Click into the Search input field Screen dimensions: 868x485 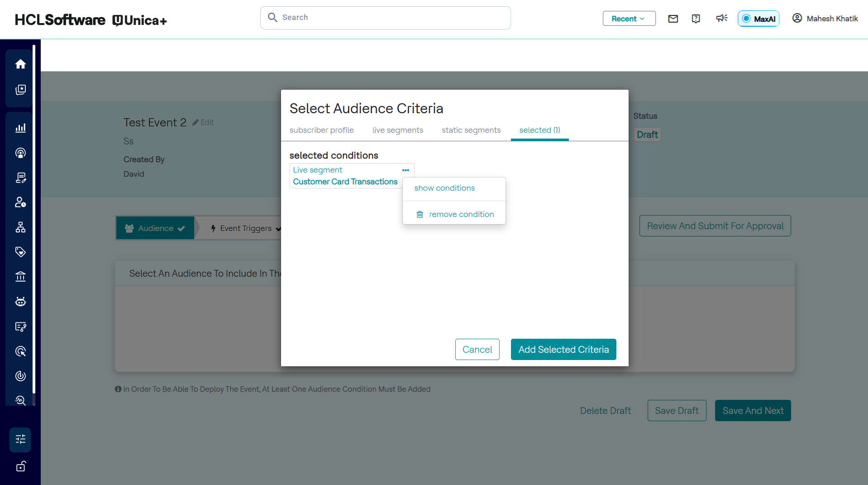(x=385, y=18)
